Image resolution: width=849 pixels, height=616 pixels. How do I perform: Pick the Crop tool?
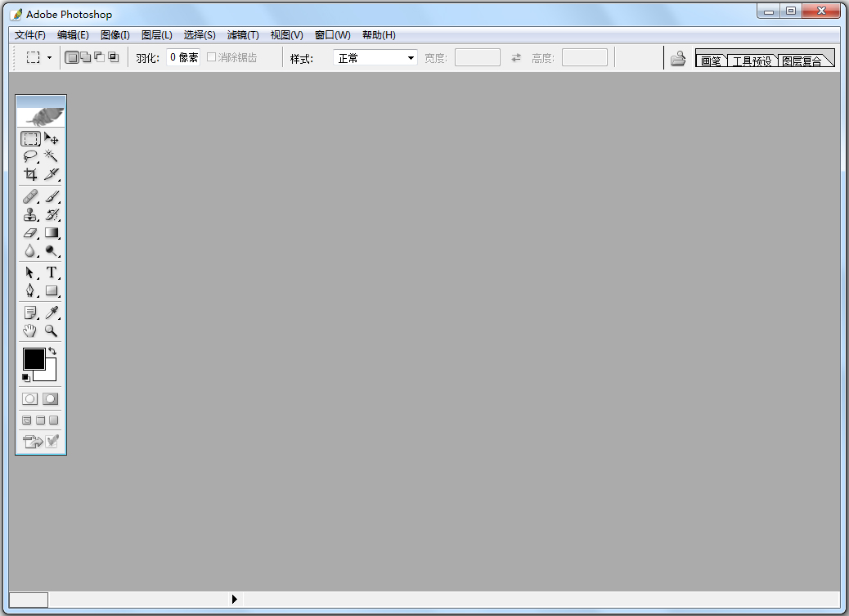[30, 174]
